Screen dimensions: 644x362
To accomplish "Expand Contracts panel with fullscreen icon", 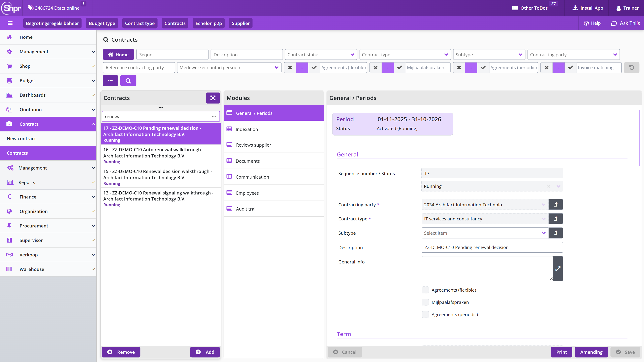I will [x=213, y=98].
